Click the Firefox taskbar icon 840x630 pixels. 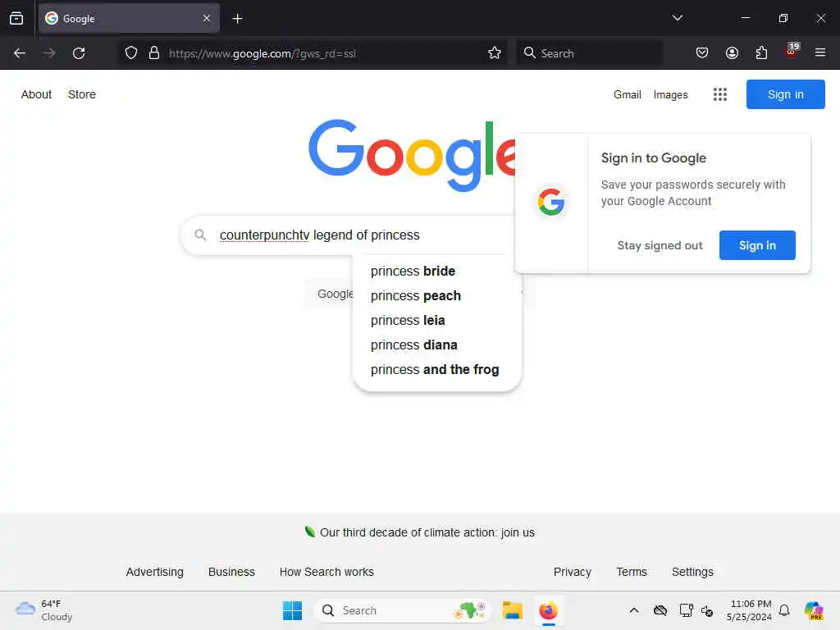[x=548, y=610]
